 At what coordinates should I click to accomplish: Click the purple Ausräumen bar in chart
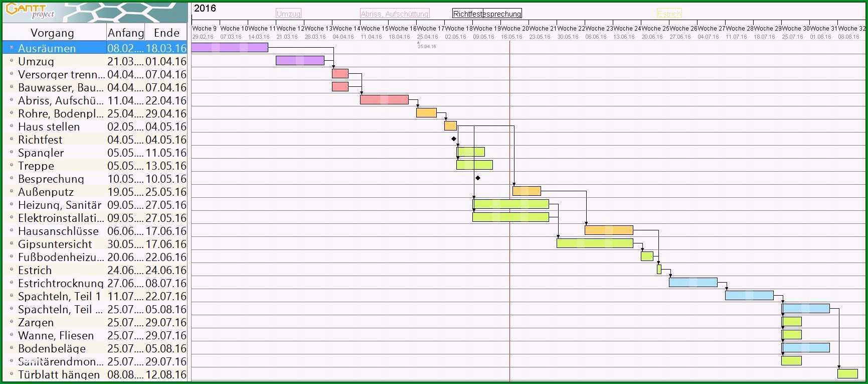(x=230, y=48)
